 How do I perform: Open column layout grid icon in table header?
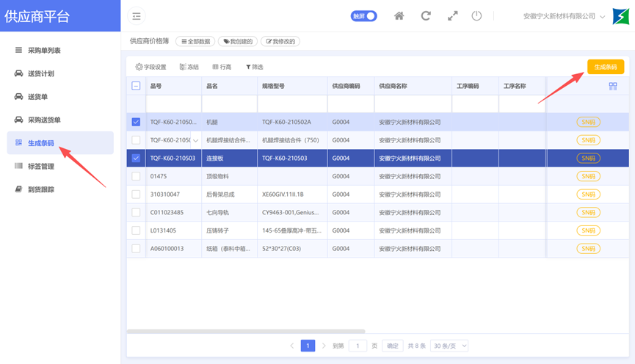coord(613,86)
